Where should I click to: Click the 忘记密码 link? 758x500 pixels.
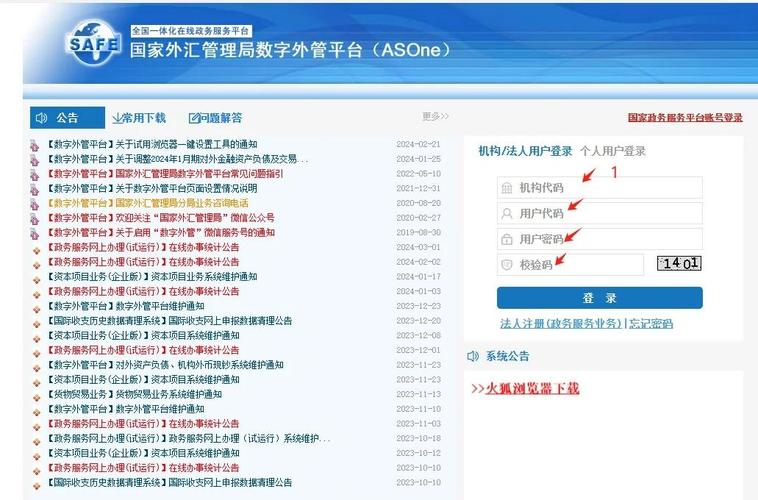tap(651, 324)
